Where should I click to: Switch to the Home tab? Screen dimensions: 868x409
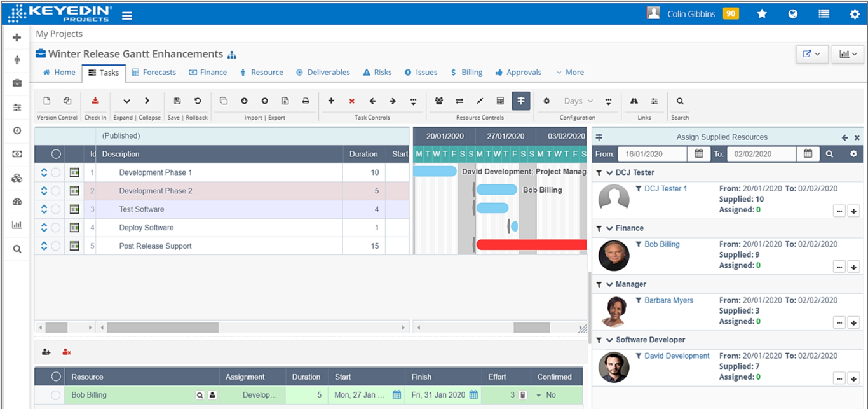[59, 73]
